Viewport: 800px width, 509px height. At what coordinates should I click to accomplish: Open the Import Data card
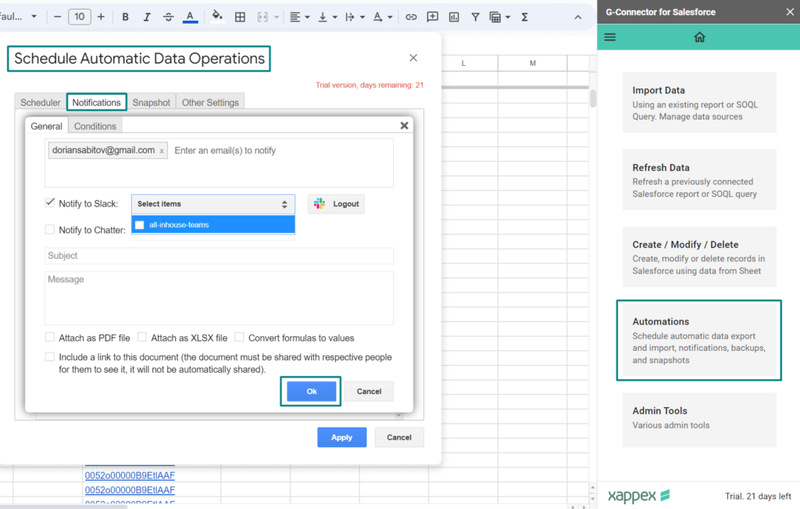coord(699,103)
